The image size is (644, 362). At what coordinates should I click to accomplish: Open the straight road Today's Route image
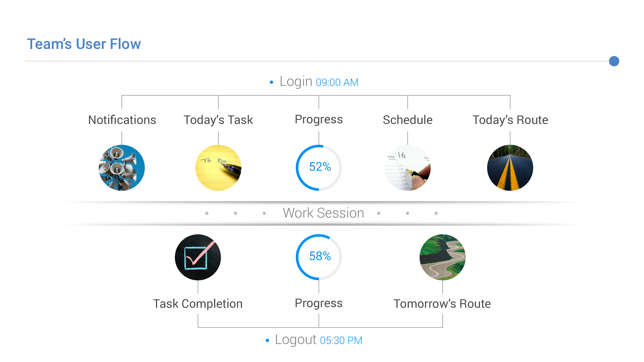pos(510,168)
